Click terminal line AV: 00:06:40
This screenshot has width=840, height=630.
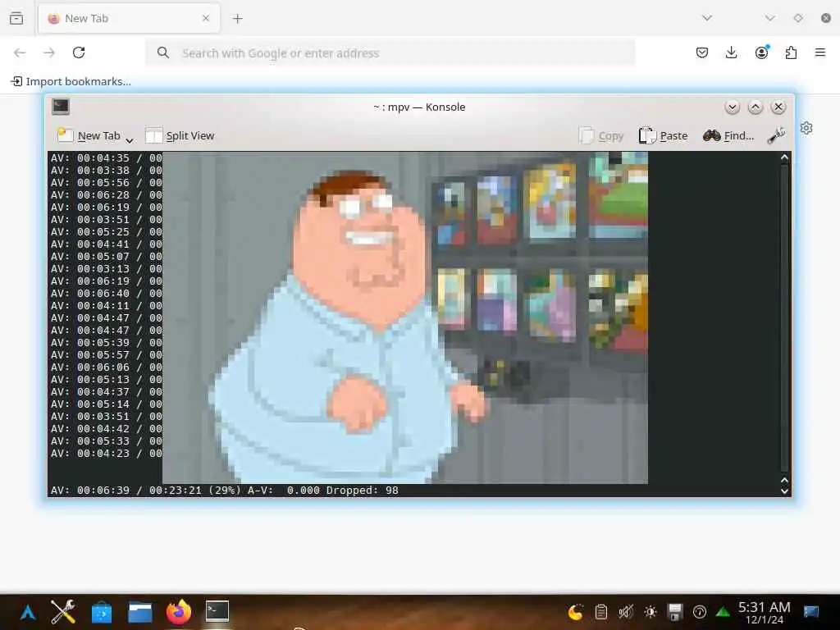coord(106,294)
